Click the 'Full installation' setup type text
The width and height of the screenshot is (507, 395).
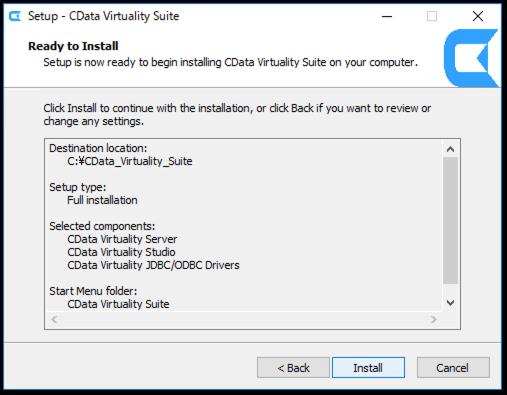pyautogui.click(x=102, y=200)
